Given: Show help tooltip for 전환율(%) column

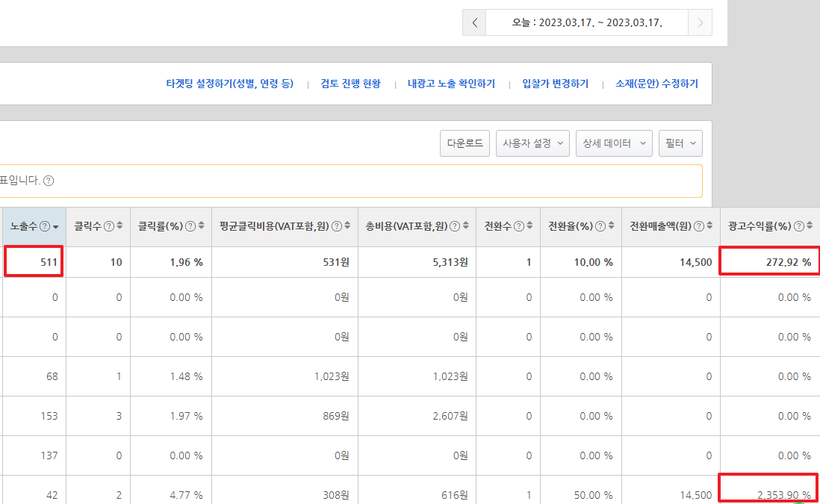Looking at the screenshot, I should pos(600,226).
